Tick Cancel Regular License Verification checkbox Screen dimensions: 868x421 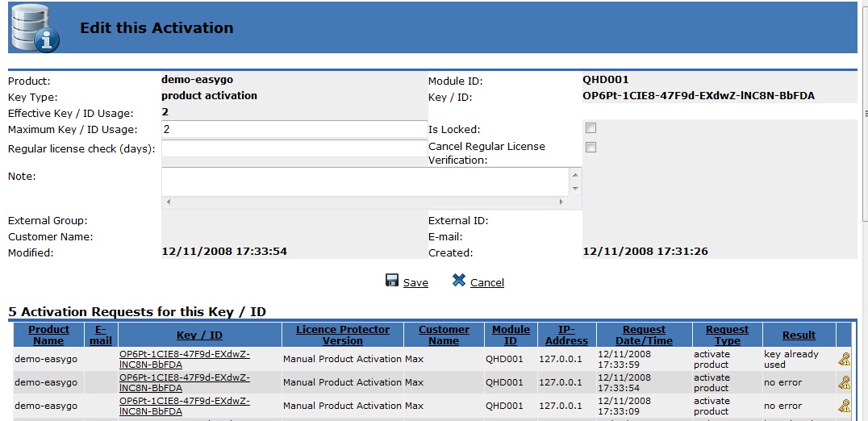(590, 147)
